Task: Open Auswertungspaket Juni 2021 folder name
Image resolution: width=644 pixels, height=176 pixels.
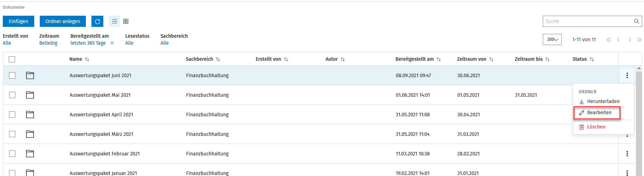Action: click(100, 75)
